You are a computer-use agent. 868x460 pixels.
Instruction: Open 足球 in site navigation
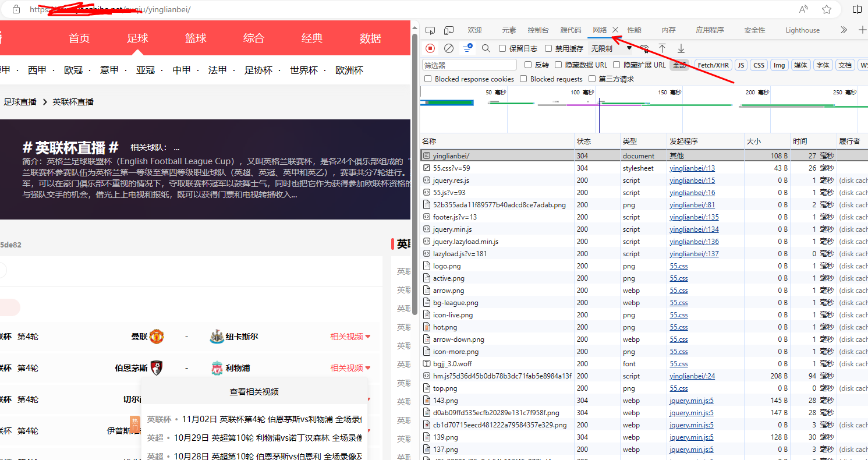pos(137,38)
